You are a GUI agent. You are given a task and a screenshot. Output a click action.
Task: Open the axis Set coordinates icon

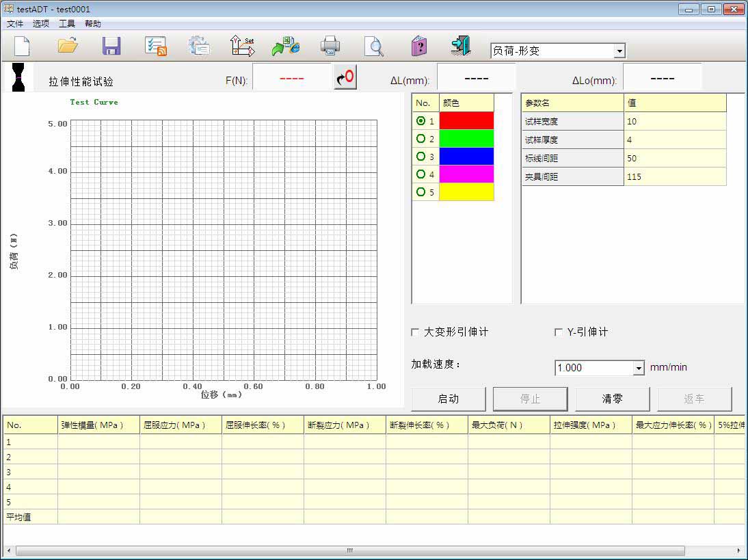click(x=242, y=46)
